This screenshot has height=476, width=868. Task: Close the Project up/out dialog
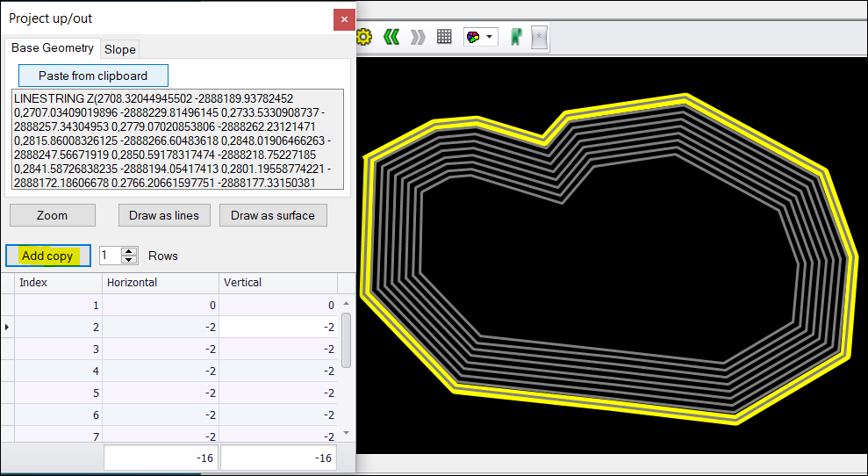click(x=344, y=18)
